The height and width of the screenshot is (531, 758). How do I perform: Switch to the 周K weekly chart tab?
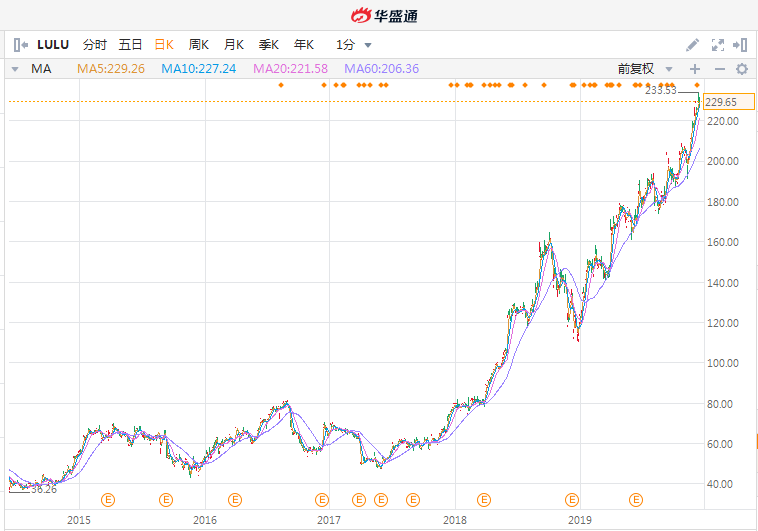coord(198,45)
